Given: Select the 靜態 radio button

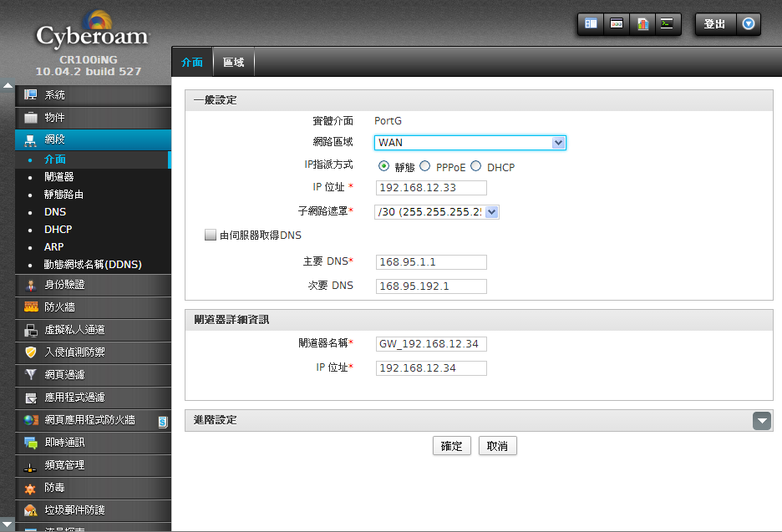Looking at the screenshot, I should pos(383,166).
